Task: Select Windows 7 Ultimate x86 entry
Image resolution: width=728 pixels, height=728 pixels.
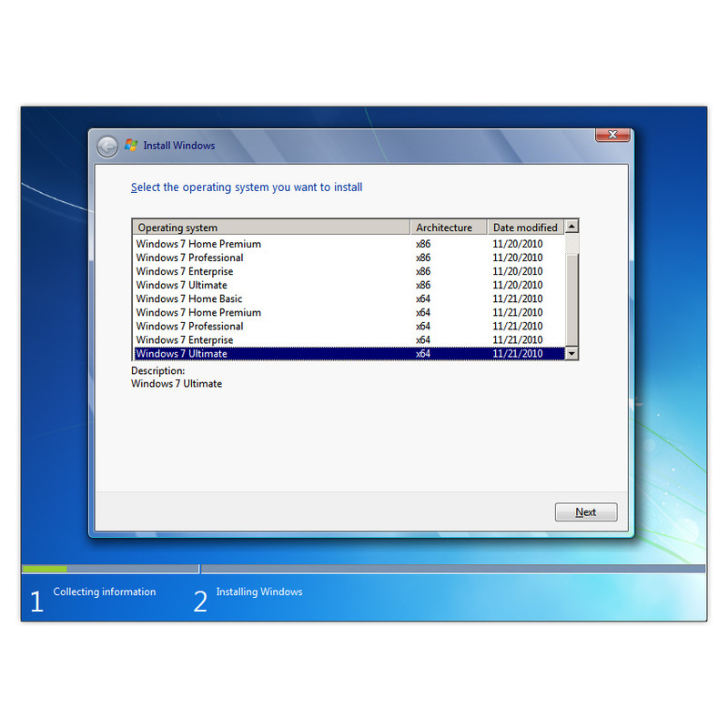Action: click(x=349, y=285)
